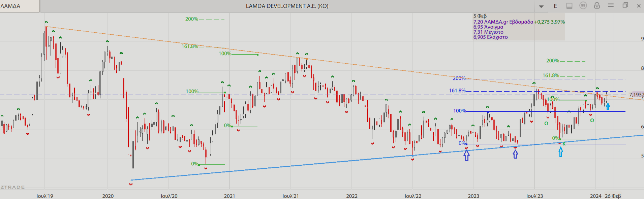
Task: Open the two-line chart menu icon
Action: coord(611,5)
